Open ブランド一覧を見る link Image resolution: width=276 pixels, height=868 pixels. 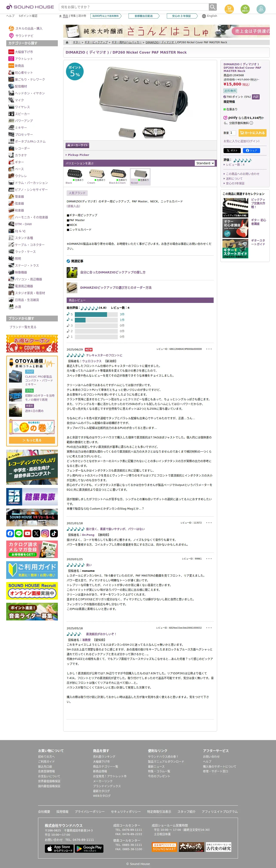tap(23, 327)
